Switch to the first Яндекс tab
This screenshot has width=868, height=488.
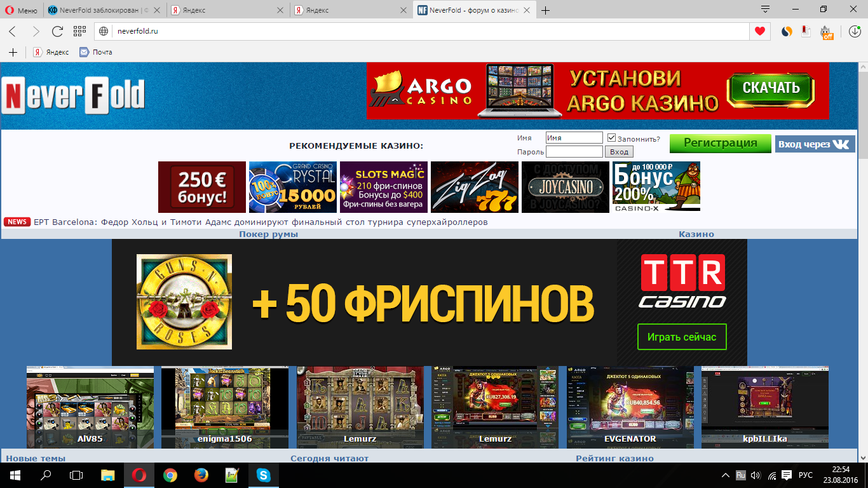(228, 10)
